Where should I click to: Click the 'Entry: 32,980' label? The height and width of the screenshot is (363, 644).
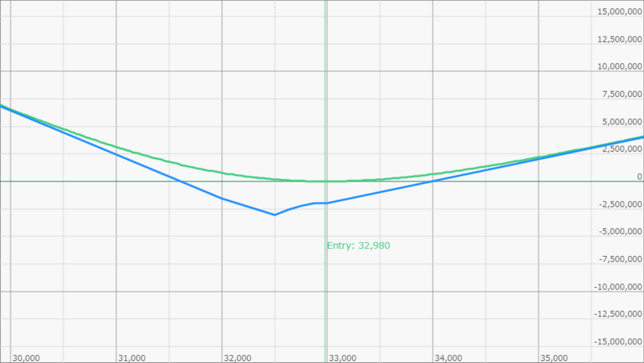(358, 246)
